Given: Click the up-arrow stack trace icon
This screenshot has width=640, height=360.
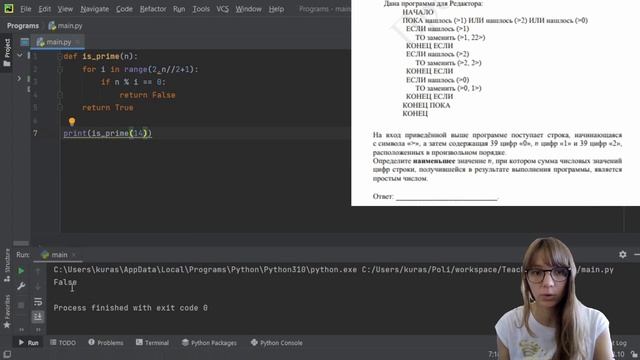Looking at the screenshot, I should 38,271.
